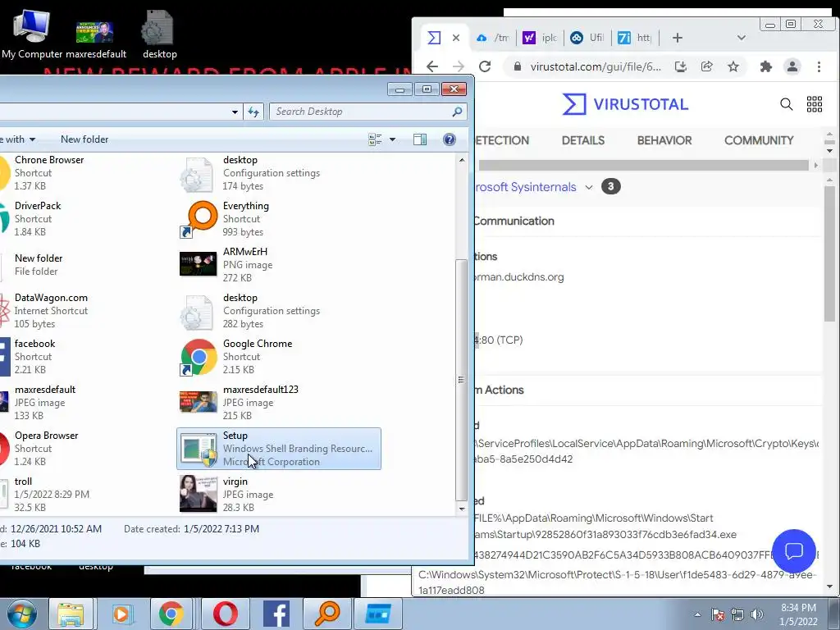Click Explorer file list scroll down arrow
The height and width of the screenshot is (630, 840).
pyautogui.click(x=462, y=509)
